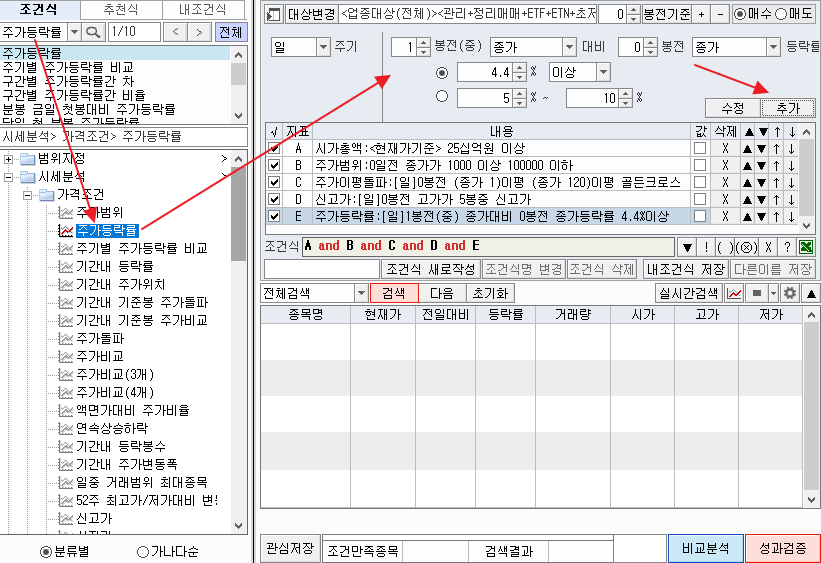This screenshot has height=563, width=821.
Task: Click the 비교분석 button
Action: (x=706, y=548)
